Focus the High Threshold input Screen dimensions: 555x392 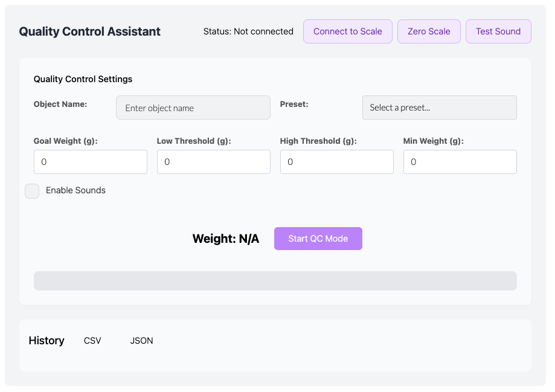pyautogui.click(x=337, y=162)
